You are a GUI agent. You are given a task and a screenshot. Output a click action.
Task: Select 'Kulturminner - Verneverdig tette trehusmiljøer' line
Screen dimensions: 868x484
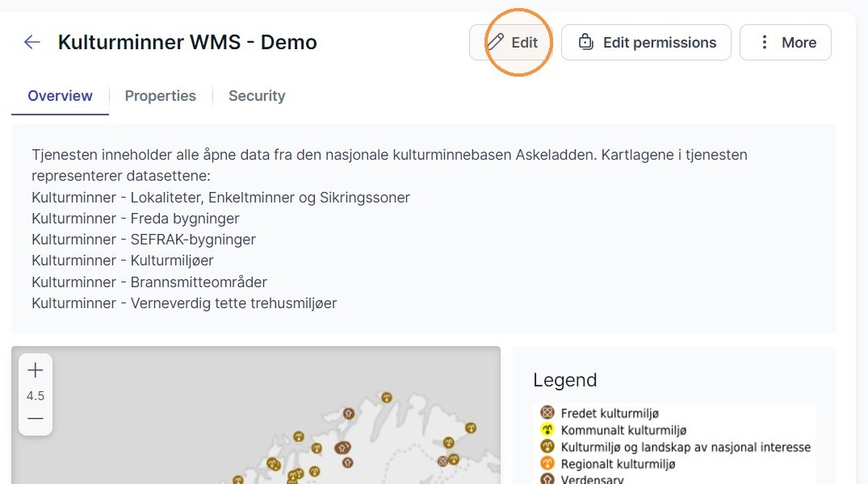pyautogui.click(x=184, y=303)
